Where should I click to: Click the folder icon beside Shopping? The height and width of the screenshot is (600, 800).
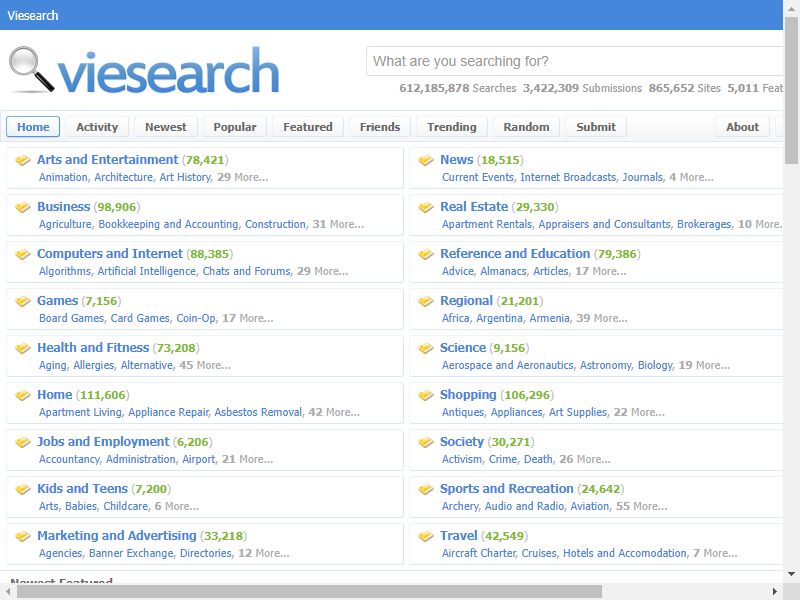point(426,395)
